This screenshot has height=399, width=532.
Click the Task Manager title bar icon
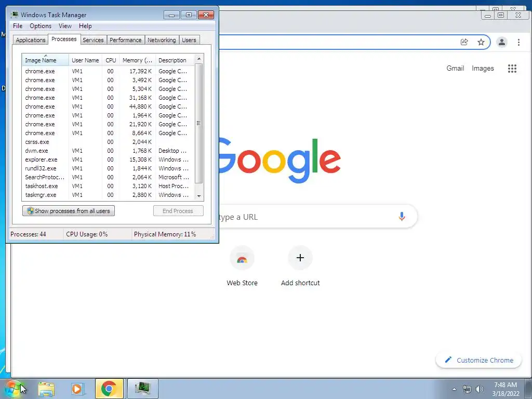pyautogui.click(x=14, y=15)
